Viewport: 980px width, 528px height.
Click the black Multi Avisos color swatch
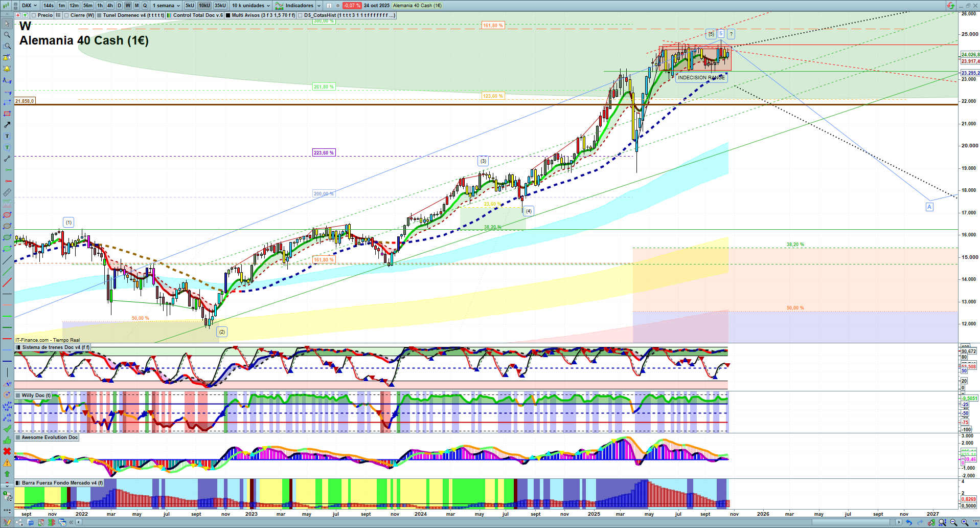click(228, 15)
